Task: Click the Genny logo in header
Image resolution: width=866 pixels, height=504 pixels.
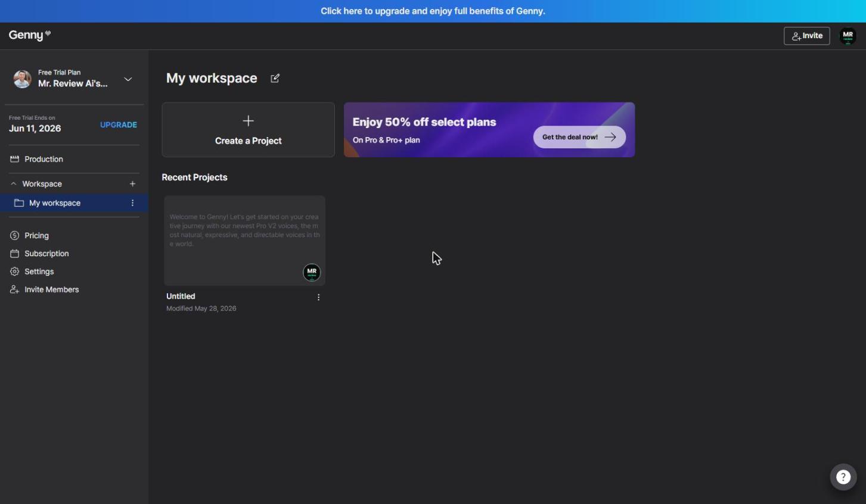Action: pyautogui.click(x=30, y=35)
